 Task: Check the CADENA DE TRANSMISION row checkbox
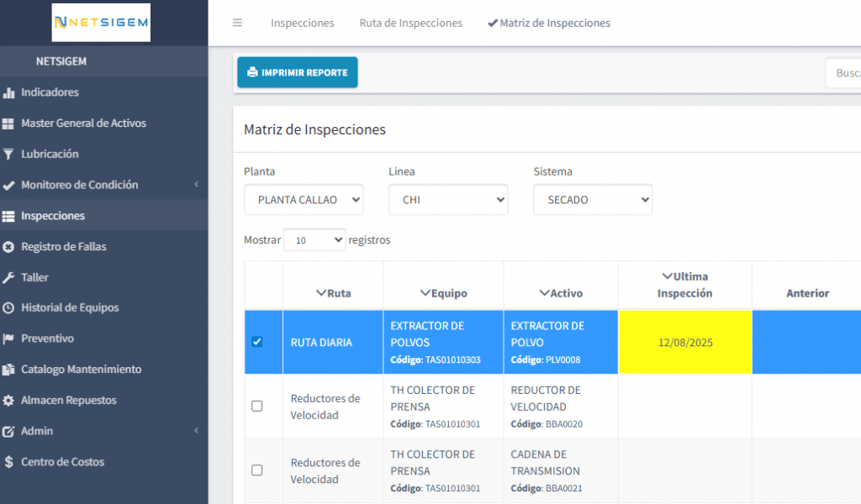[257, 470]
